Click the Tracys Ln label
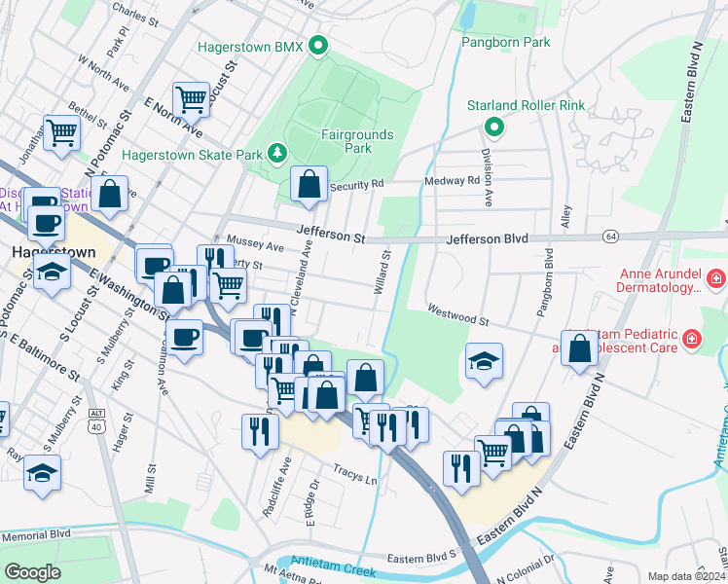 coord(355,474)
